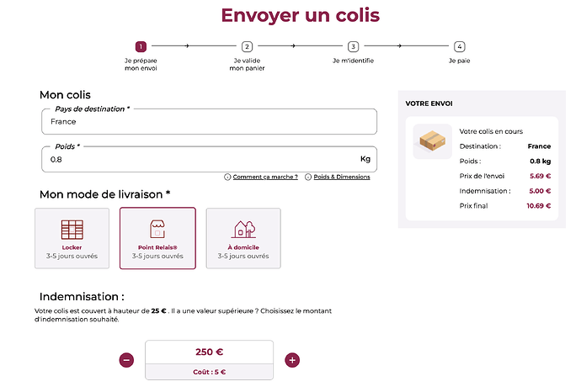This screenshot has height=392, width=581.
Task: Go to step 3 Je m'identifie
Action: (x=353, y=47)
